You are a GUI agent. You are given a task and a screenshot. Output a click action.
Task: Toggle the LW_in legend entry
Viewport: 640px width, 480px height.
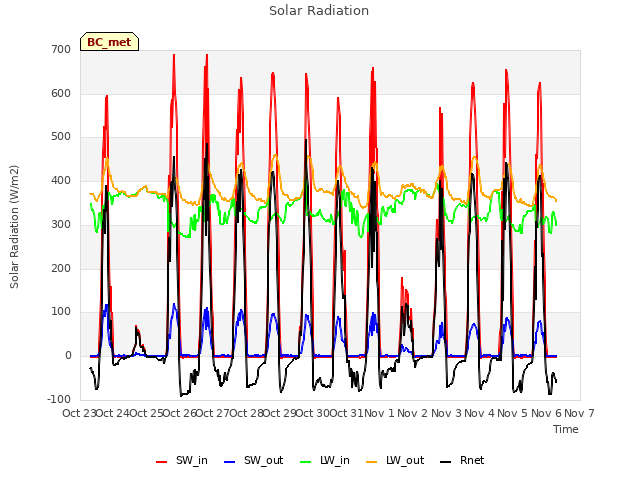point(325,460)
